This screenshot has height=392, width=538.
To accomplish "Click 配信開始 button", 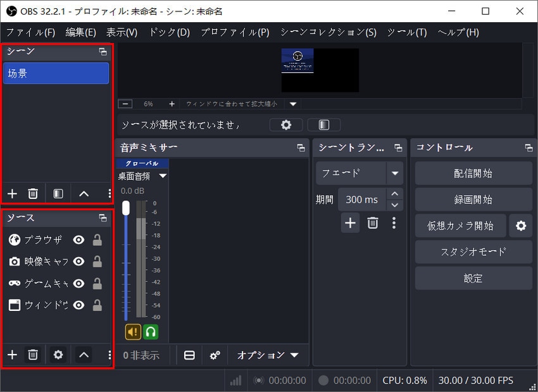I will [473, 174].
